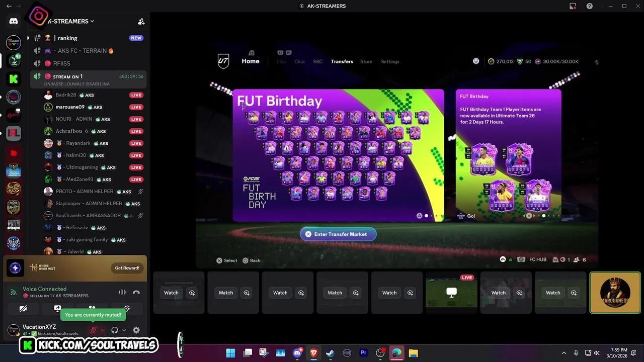
Task: Click the kick.com/soultravels status text
Action: (x=58, y=334)
